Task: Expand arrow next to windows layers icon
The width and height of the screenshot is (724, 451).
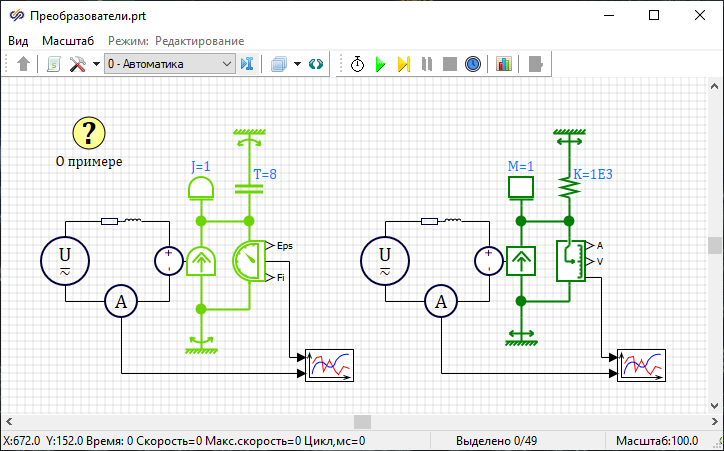Action: 297,64
